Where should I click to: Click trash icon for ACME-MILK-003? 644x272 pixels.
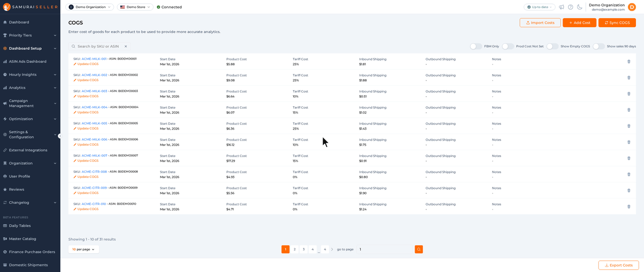click(628, 94)
